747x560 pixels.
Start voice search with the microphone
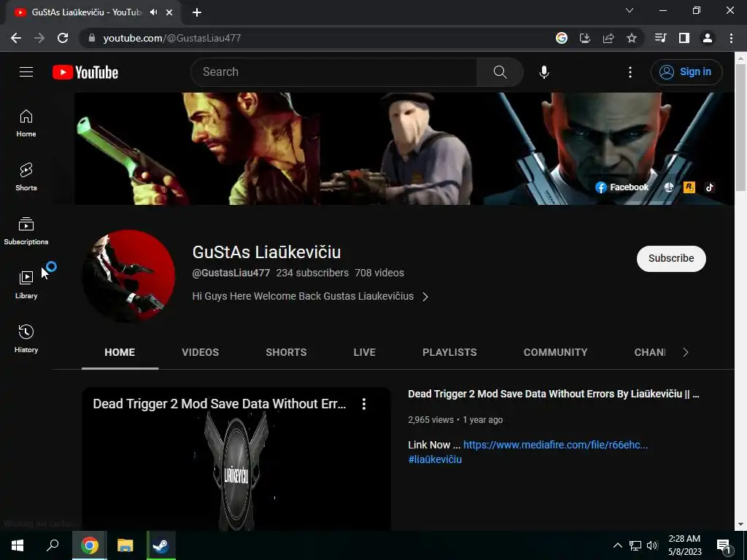(544, 72)
